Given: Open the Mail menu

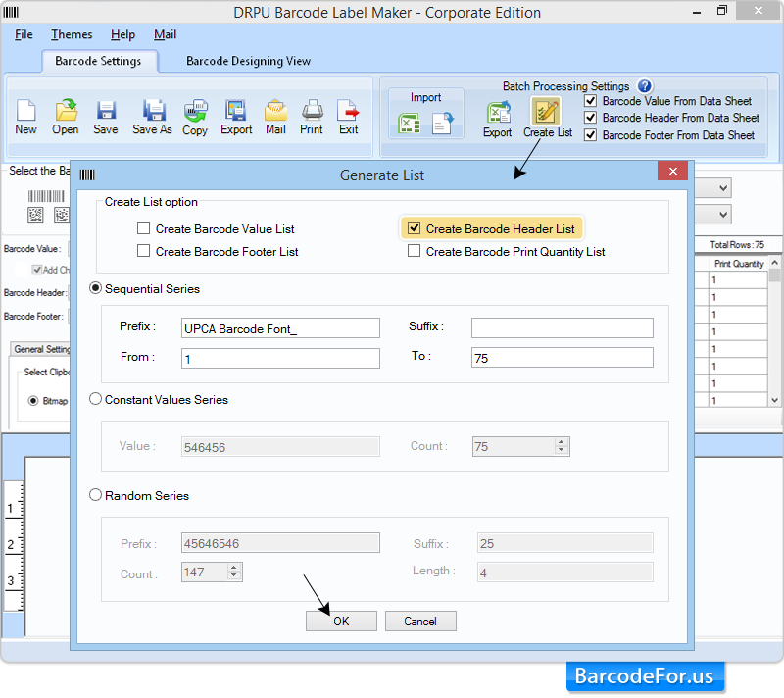Looking at the screenshot, I should (x=165, y=34).
